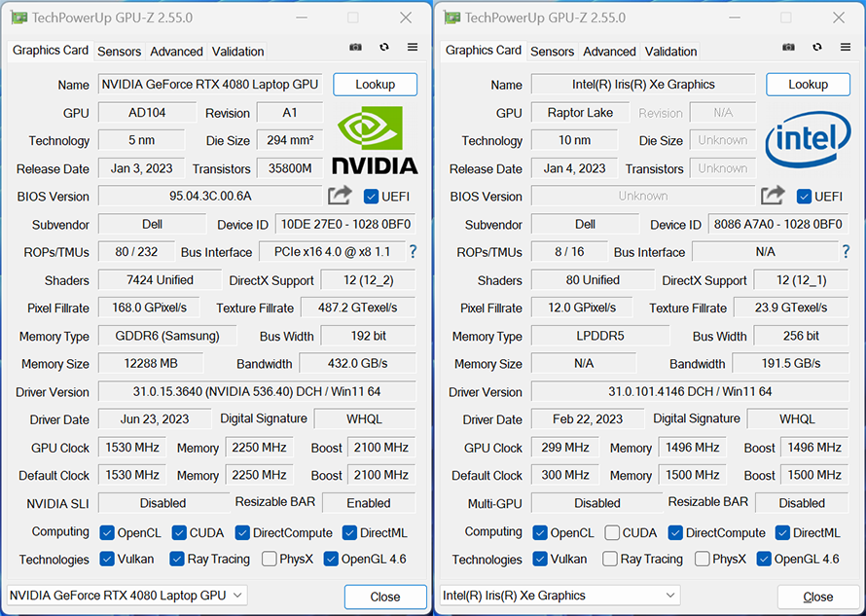
Task: Toggle Ray Tracing checkbox in the Intel window
Action: (610, 560)
